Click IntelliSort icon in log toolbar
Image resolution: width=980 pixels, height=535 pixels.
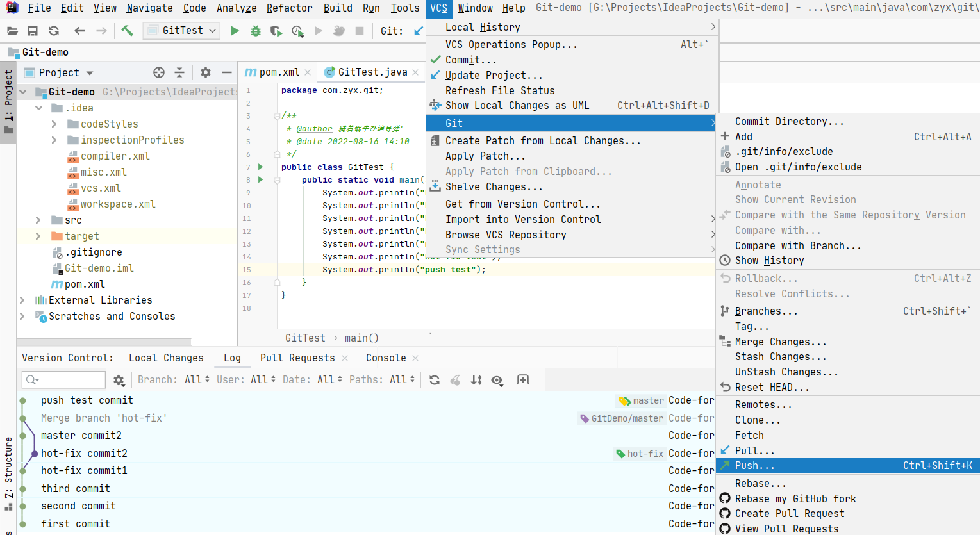[x=476, y=380]
